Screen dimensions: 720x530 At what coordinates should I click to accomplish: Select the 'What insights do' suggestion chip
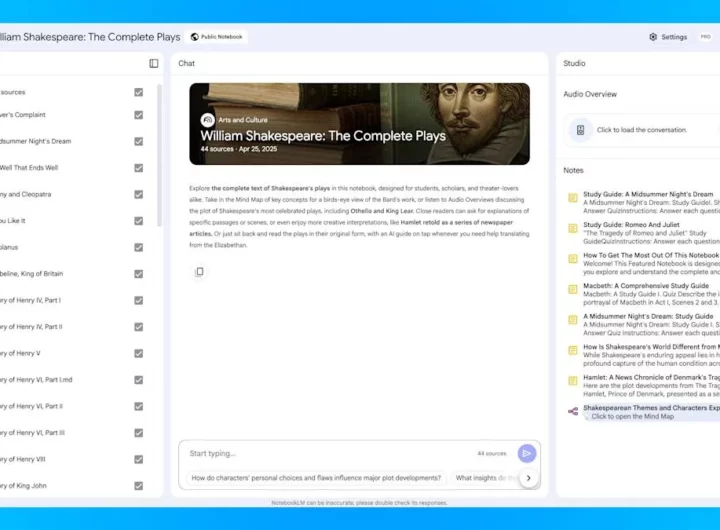[485, 478]
